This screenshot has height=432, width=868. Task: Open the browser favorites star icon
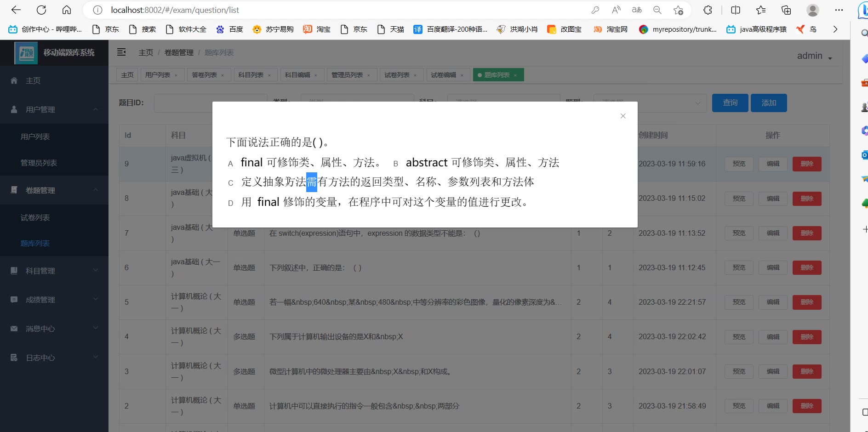pyautogui.click(x=761, y=10)
